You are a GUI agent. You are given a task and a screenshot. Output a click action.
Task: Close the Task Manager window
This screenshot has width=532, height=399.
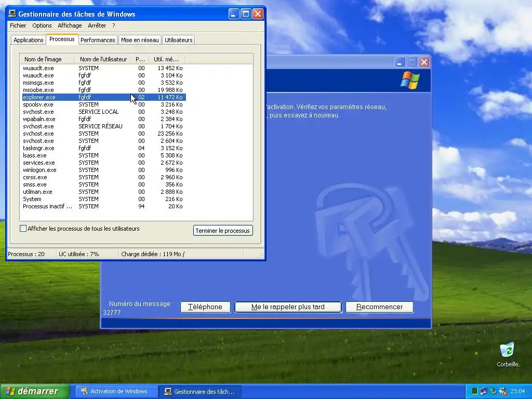(258, 14)
